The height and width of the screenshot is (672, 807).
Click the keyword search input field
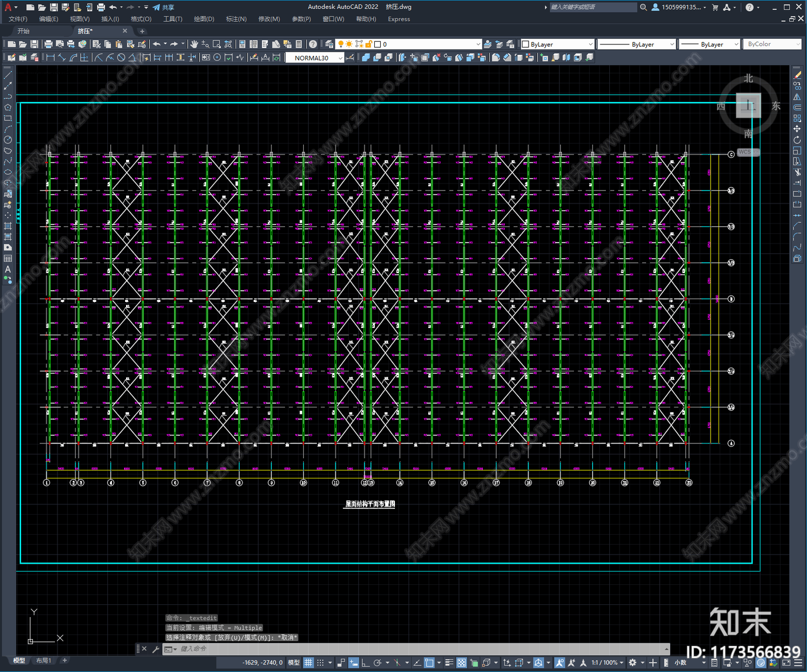point(593,7)
